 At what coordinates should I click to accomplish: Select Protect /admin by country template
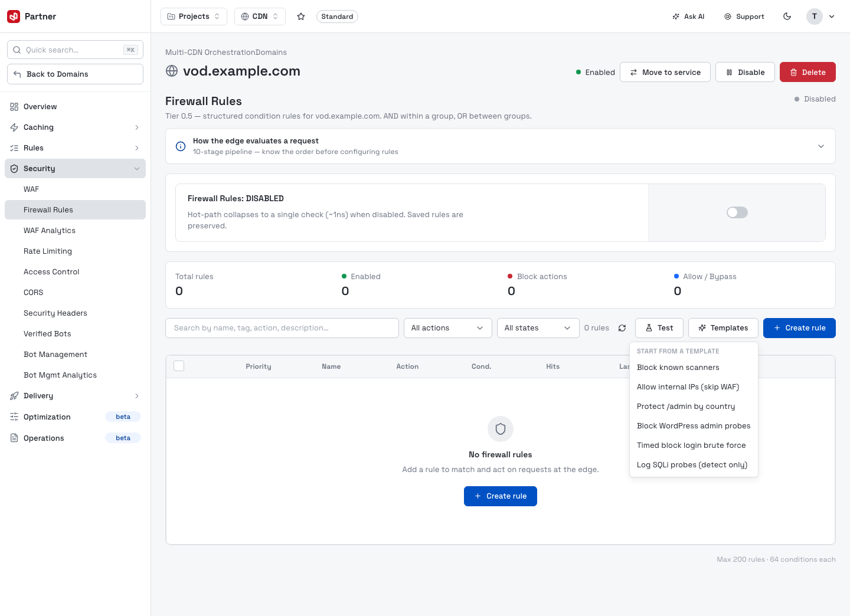(x=694, y=407)
